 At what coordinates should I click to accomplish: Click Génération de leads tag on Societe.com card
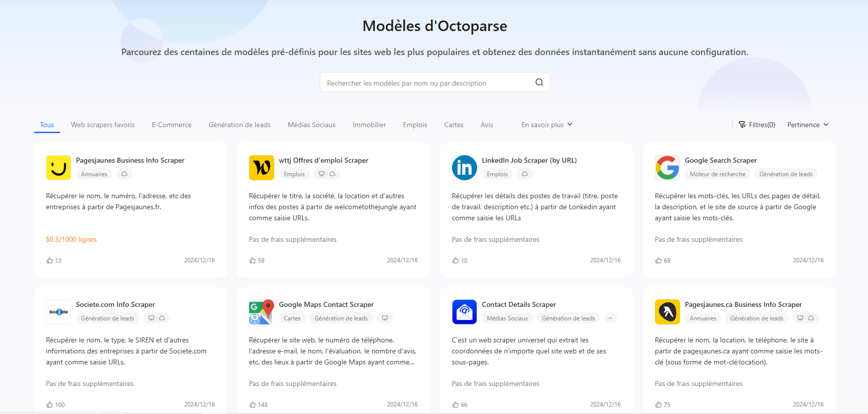(x=107, y=318)
